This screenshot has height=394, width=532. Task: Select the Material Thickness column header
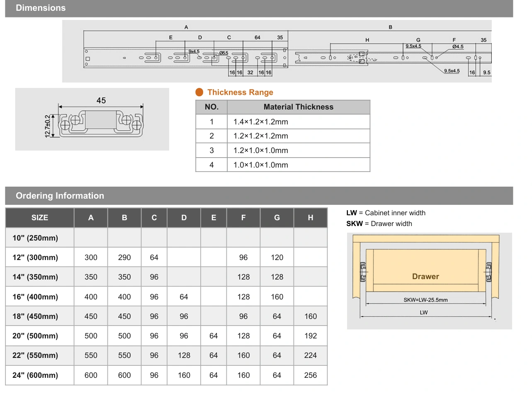(299, 107)
